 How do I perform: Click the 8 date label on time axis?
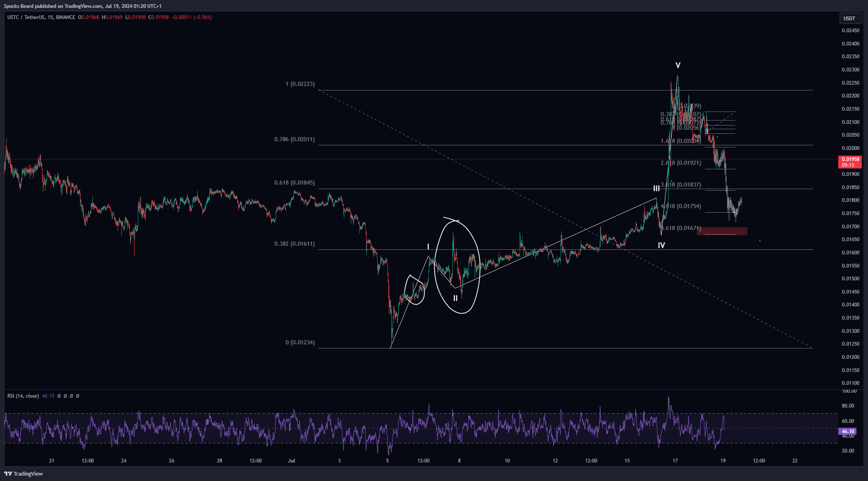[459, 461]
